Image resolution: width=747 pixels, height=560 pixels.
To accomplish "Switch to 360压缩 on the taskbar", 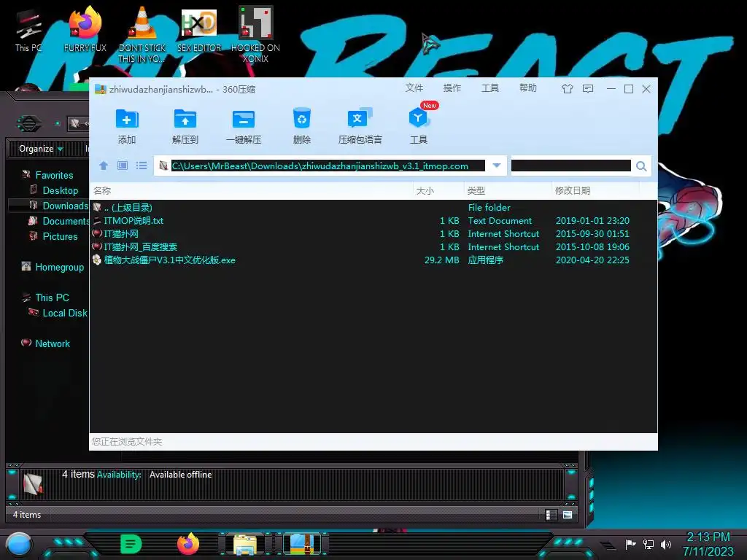I will [302, 545].
